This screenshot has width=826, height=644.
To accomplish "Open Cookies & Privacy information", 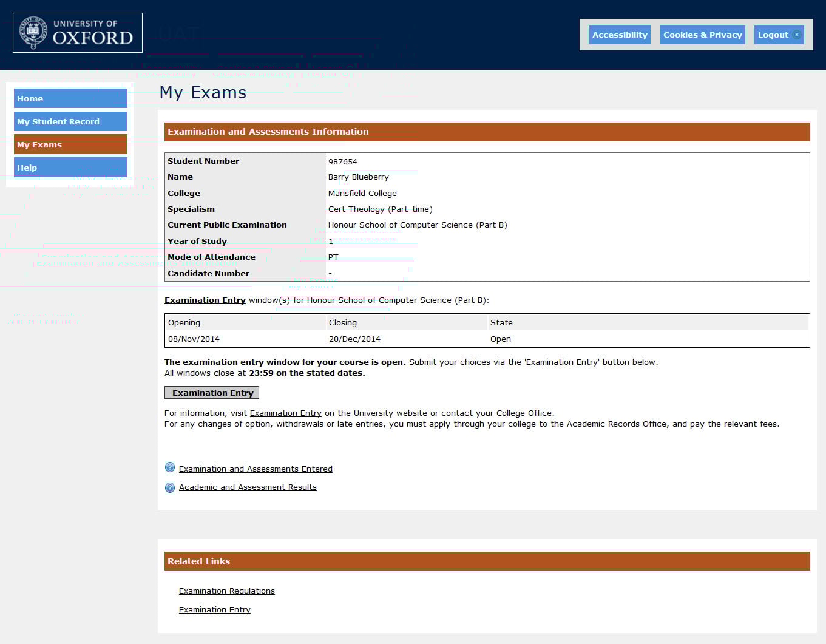I will point(702,35).
